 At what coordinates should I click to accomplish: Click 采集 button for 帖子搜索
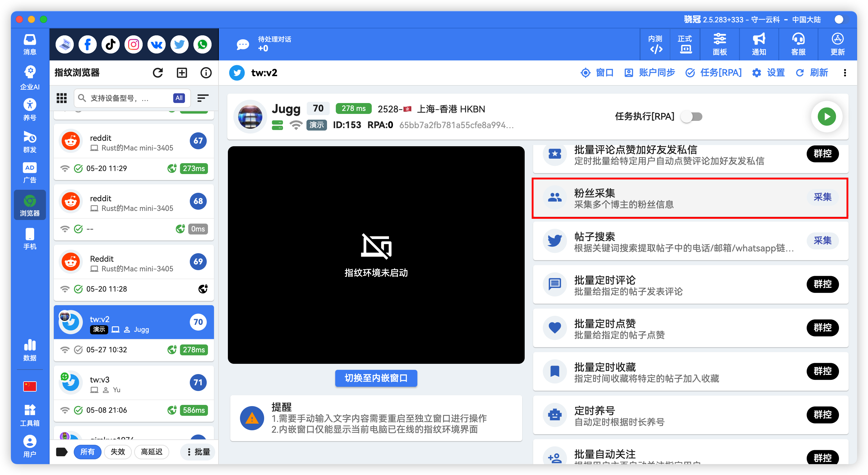point(822,241)
